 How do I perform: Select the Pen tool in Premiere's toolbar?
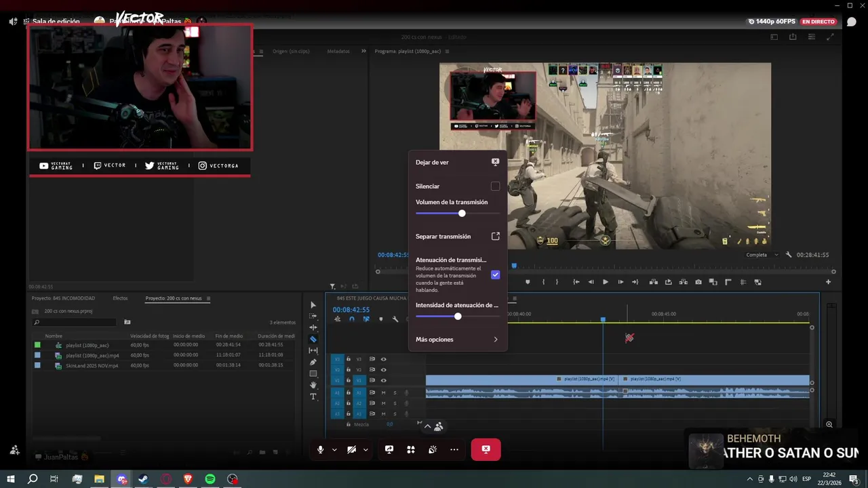tap(313, 362)
